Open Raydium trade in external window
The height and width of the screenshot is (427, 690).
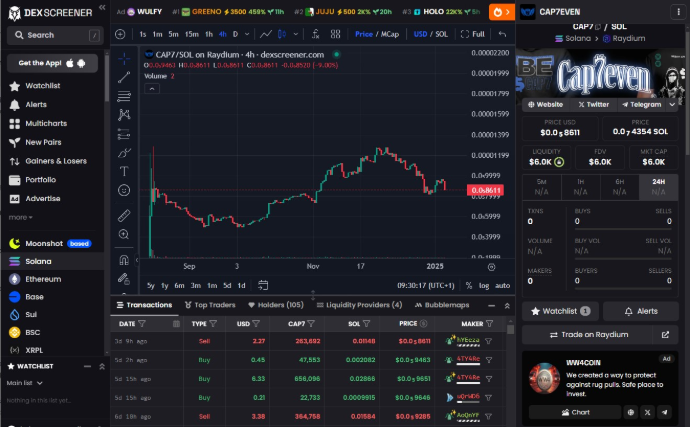click(x=665, y=335)
